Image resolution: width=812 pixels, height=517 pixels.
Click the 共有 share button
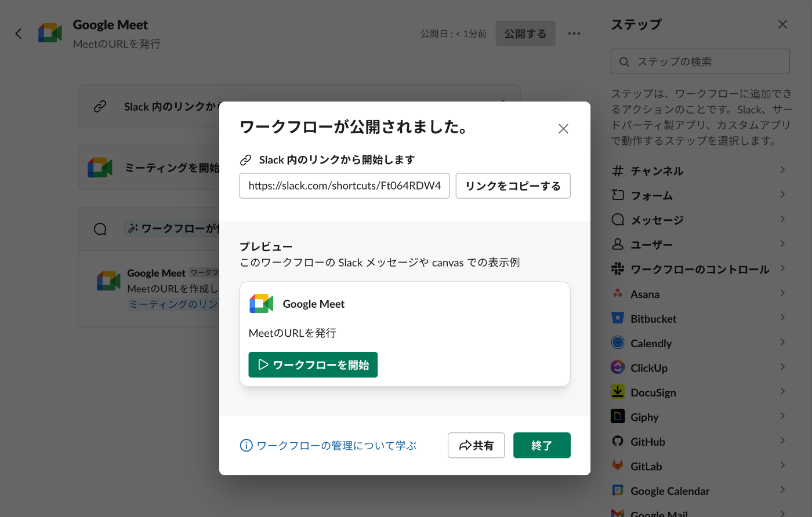(x=476, y=445)
